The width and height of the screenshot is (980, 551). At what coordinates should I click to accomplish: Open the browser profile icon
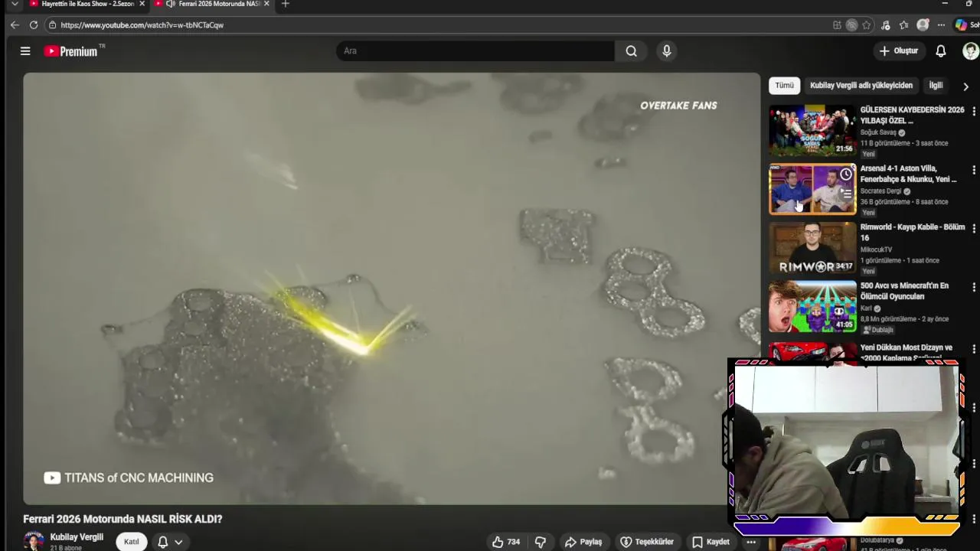coord(923,25)
